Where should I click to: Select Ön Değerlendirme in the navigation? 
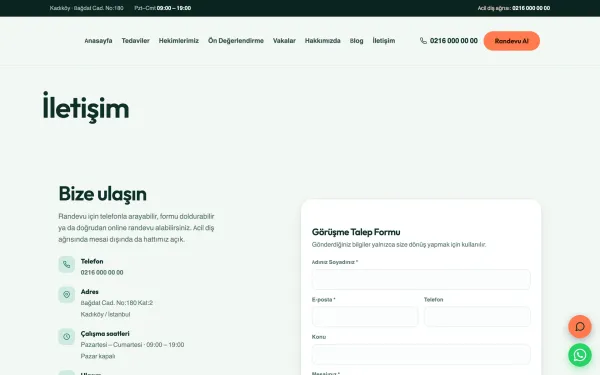click(x=236, y=41)
